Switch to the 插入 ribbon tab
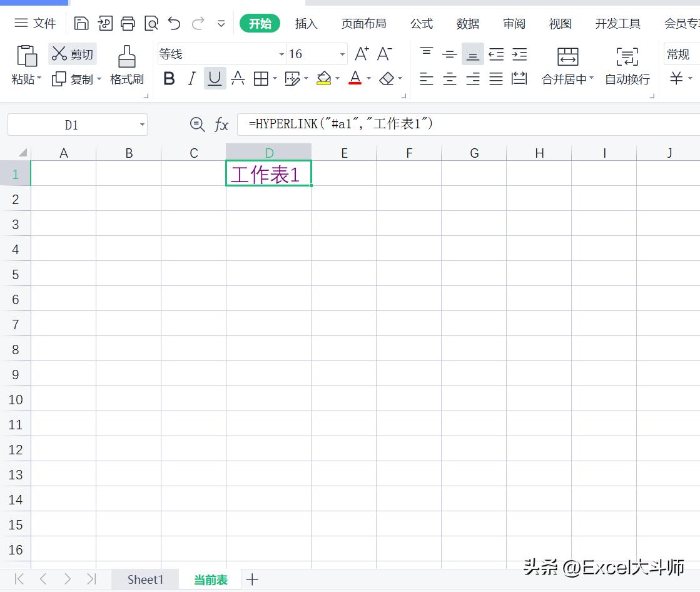This screenshot has height=592, width=700. pyautogui.click(x=306, y=23)
